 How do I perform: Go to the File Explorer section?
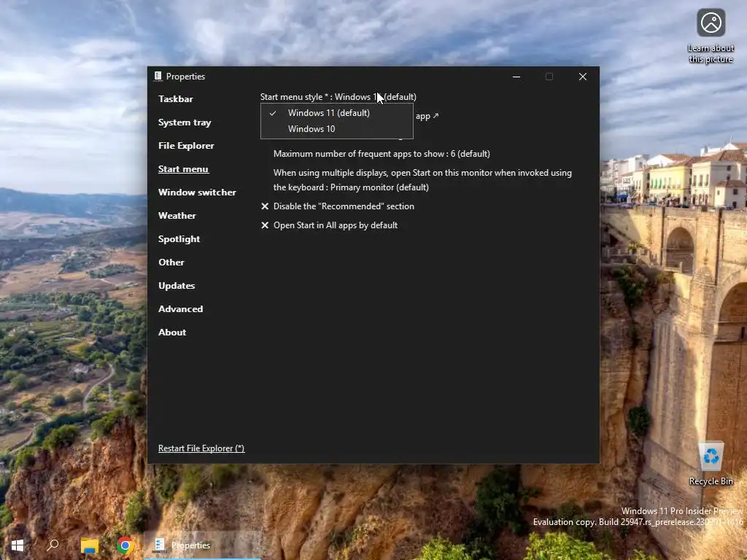[186, 146]
